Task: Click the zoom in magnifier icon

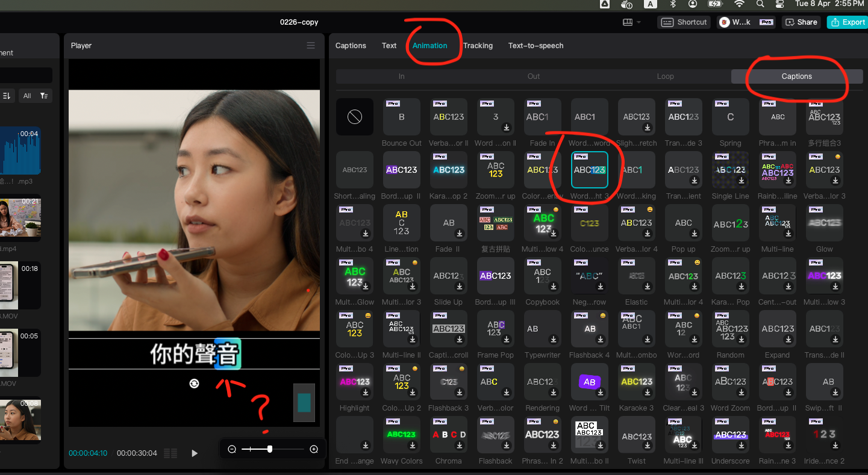Action: pyautogui.click(x=314, y=449)
